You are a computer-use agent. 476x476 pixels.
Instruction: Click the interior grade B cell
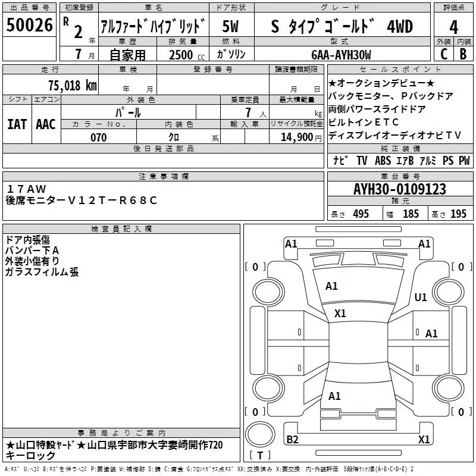pyautogui.click(x=464, y=54)
